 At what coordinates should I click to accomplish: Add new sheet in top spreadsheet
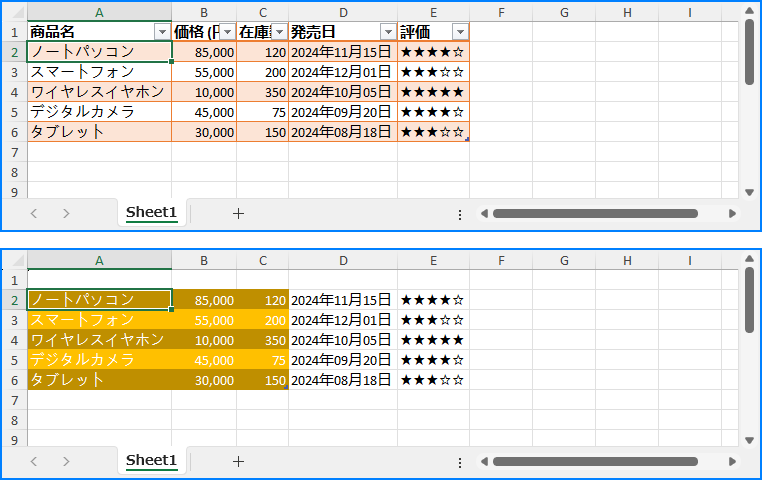pyautogui.click(x=238, y=213)
